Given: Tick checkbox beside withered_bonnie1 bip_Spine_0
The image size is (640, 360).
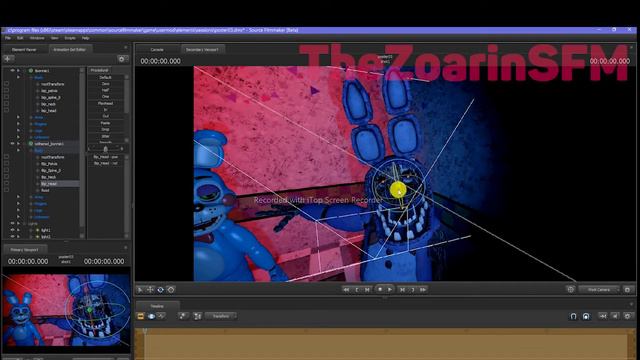Looking at the screenshot, I should (6, 170).
